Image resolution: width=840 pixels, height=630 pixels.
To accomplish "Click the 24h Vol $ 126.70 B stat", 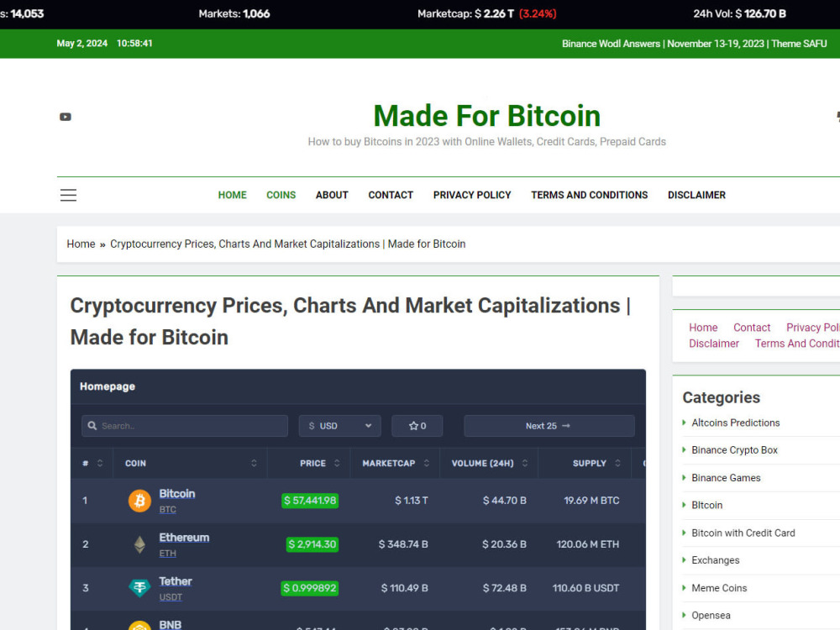I will coord(740,14).
